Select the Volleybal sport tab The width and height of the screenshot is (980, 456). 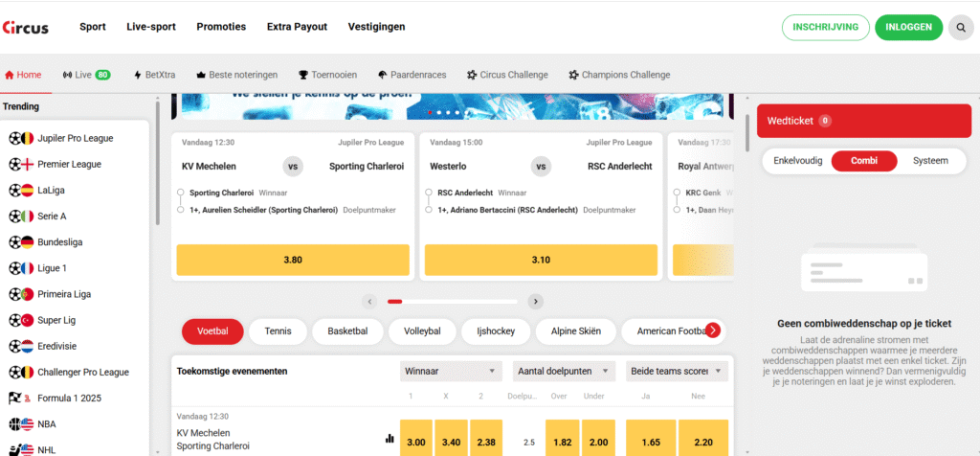(422, 331)
